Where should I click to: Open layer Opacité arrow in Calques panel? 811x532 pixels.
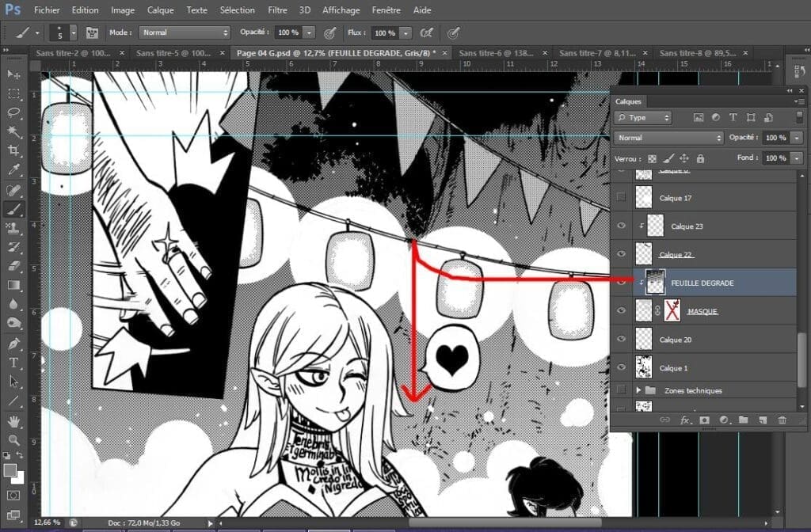(797, 138)
